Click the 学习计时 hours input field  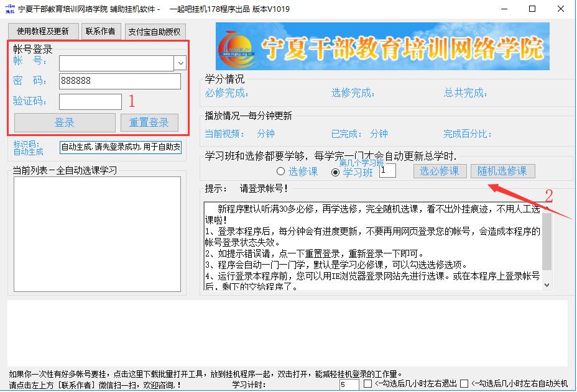coord(349,385)
